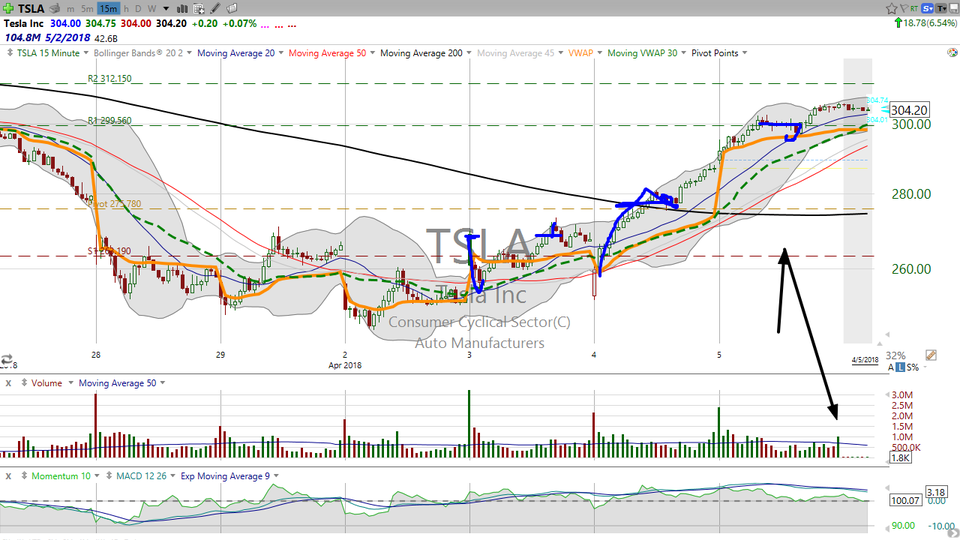Close the Momentum pane with its X

coord(9,476)
